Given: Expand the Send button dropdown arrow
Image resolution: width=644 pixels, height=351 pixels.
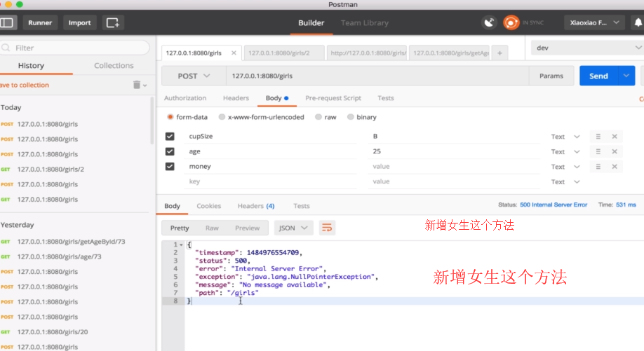Looking at the screenshot, I should pyautogui.click(x=626, y=76).
